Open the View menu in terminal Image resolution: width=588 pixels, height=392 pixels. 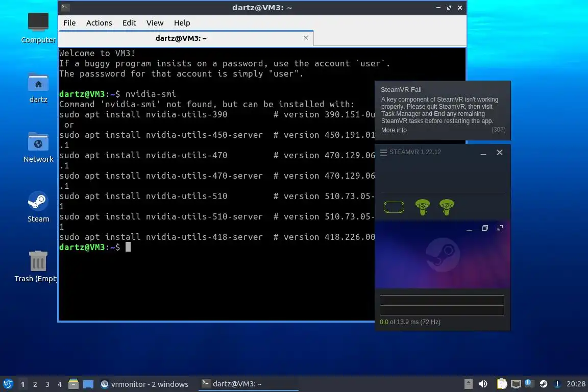pos(155,23)
